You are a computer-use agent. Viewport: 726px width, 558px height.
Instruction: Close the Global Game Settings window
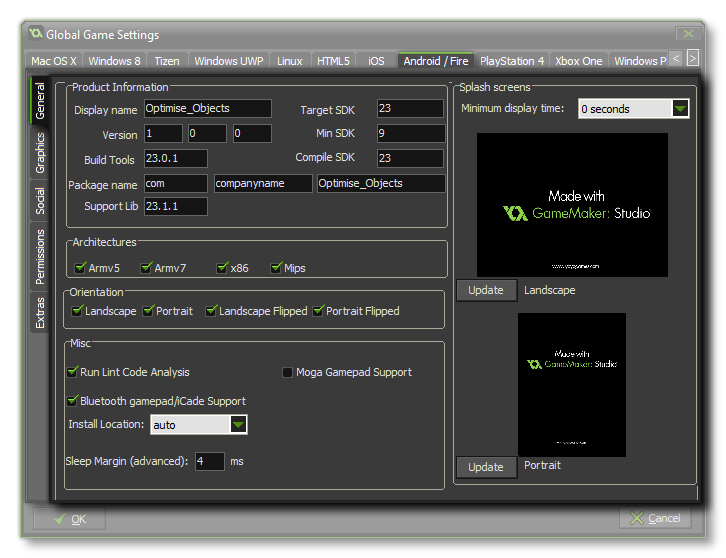pyautogui.click(x=686, y=34)
